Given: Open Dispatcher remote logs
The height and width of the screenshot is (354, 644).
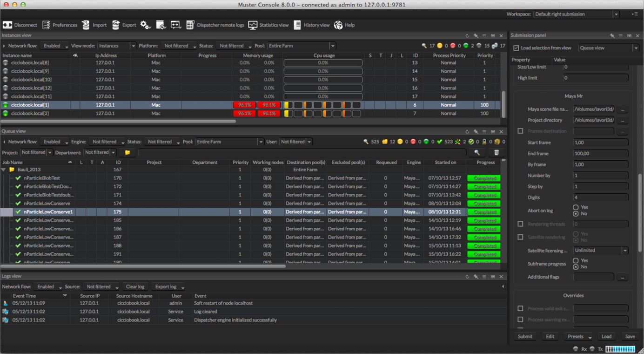Looking at the screenshot, I should click(x=190, y=25).
